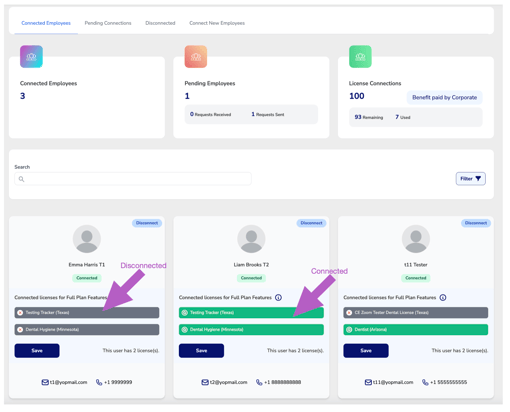Click the Benefit paid by Corporate badge
The width and height of the screenshot is (510, 412).
tap(445, 97)
